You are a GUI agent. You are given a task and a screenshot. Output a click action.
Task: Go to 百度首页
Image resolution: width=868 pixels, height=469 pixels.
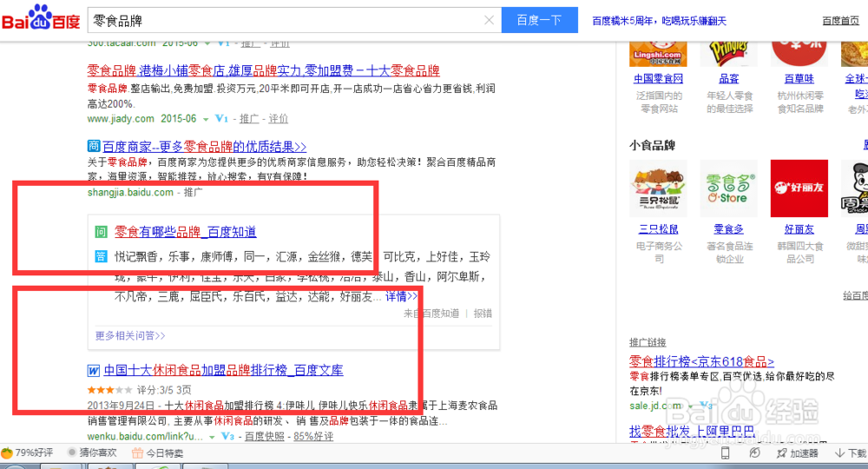tap(840, 21)
